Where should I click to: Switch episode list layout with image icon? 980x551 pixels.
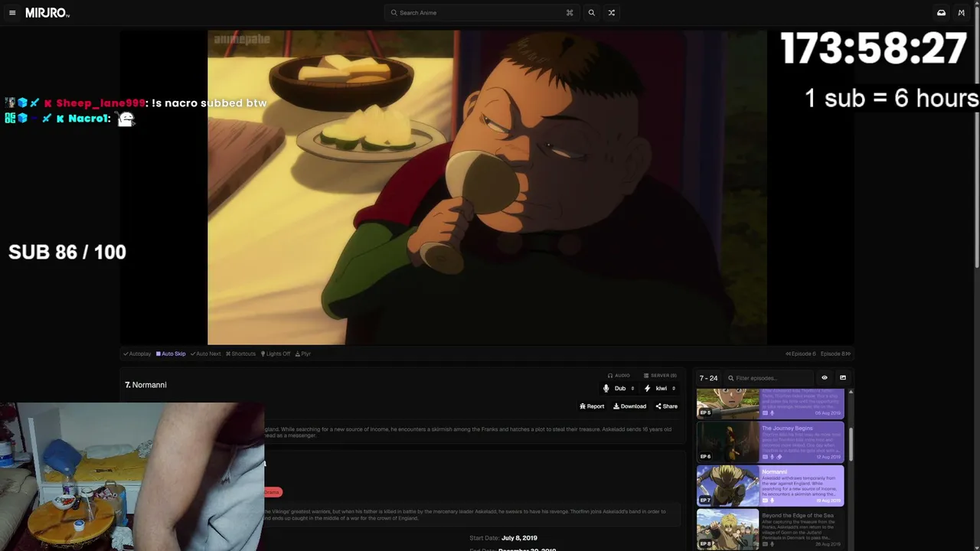843,378
